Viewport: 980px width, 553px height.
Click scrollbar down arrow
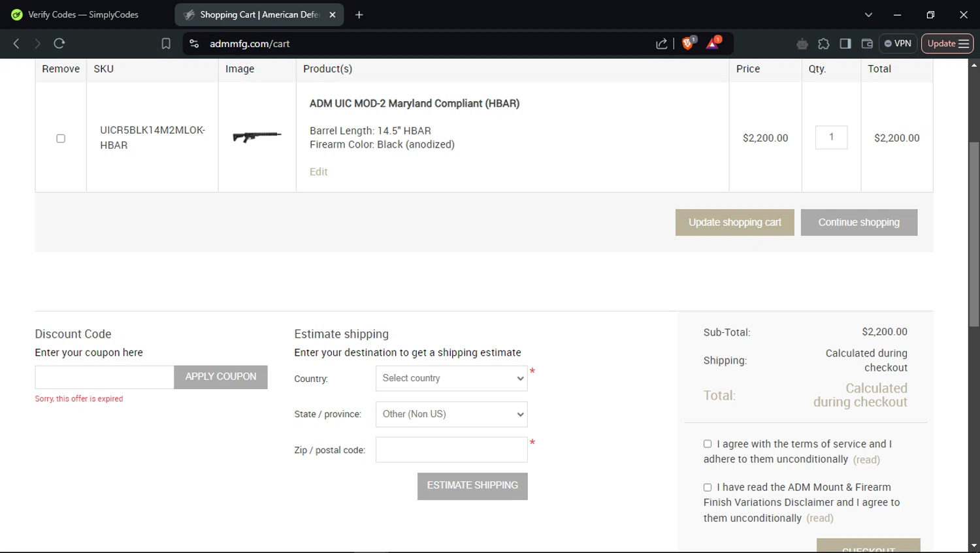point(973,546)
